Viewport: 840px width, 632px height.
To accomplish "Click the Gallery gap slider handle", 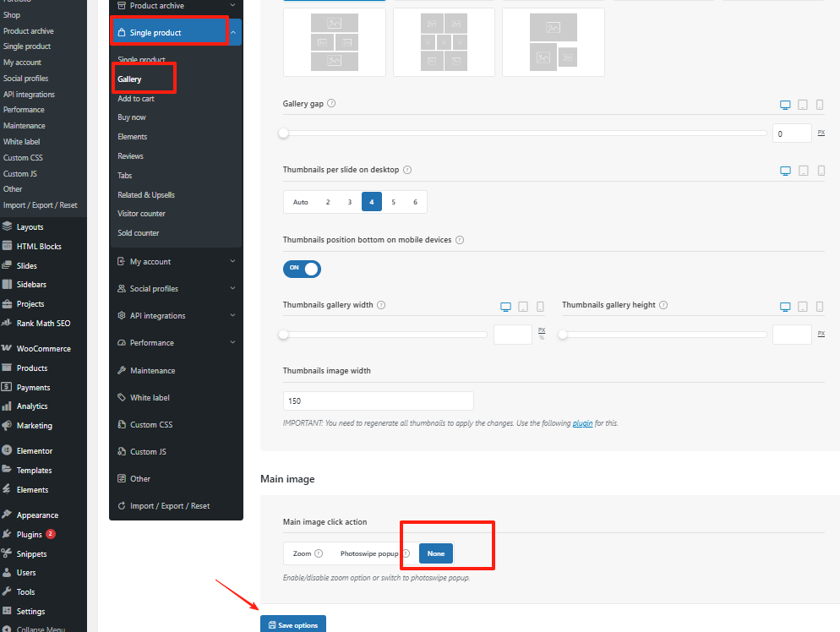I will point(283,133).
